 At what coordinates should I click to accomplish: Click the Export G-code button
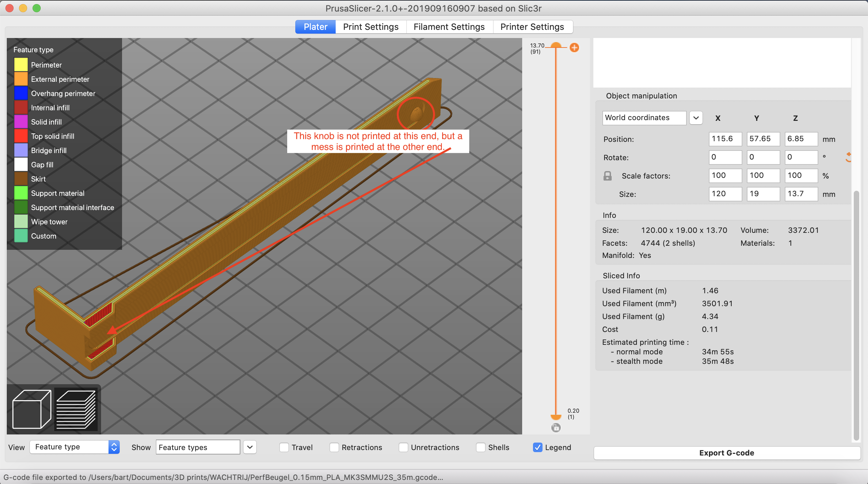point(727,453)
